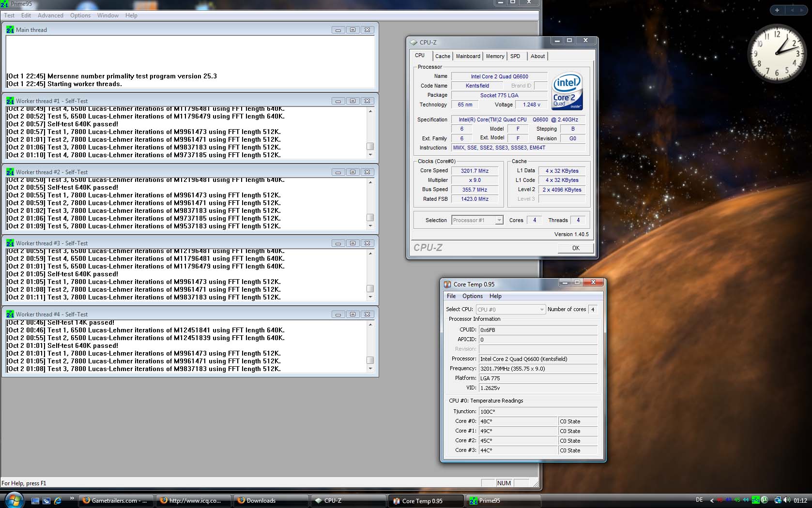Click the Name field showing Intel Core 2 Quad Q6600
The width and height of the screenshot is (812, 508).
pos(499,76)
